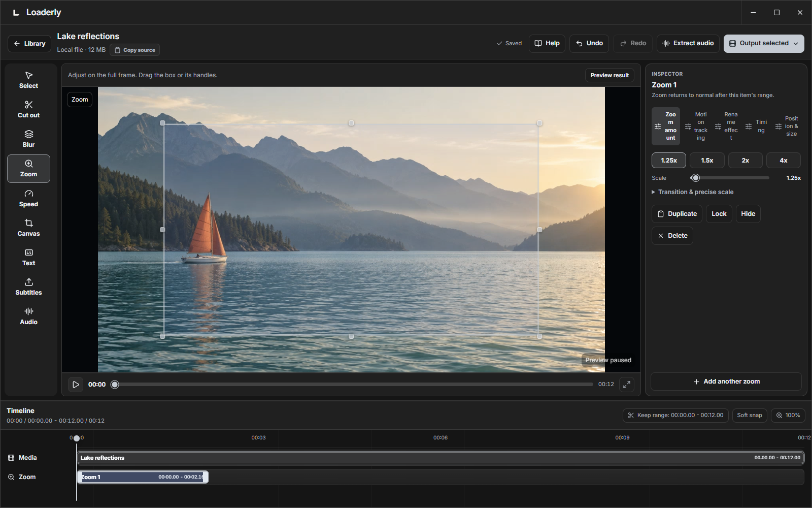Hide the Zoom 1 effect
Screen dimensions: 812x508
748,214
